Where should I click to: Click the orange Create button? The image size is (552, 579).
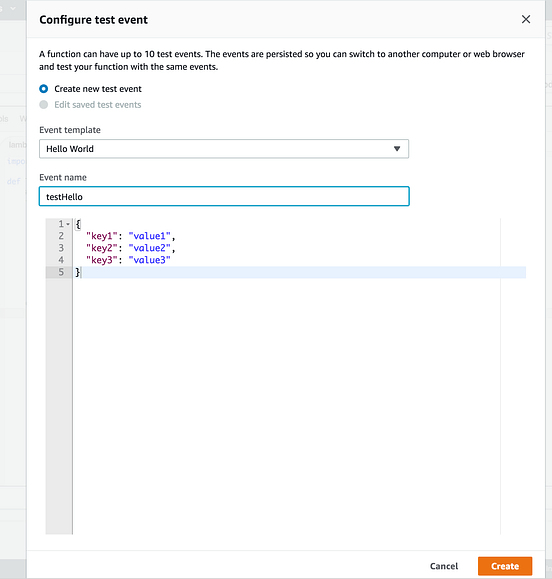click(x=505, y=566)
